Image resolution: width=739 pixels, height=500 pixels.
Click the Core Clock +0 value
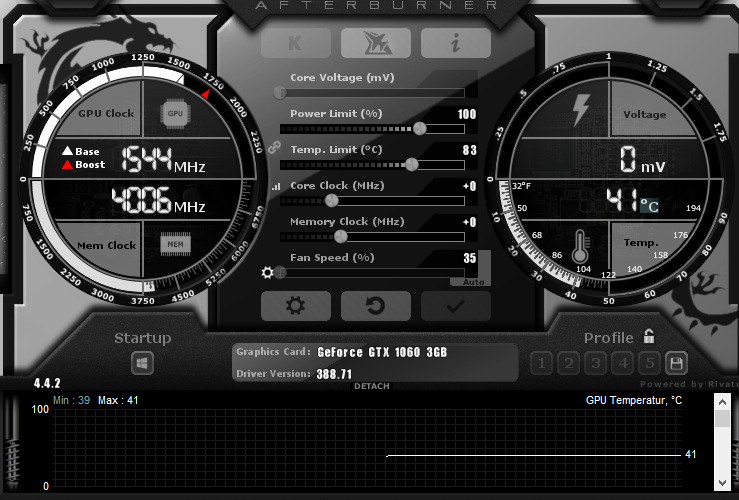click(469, 186)
